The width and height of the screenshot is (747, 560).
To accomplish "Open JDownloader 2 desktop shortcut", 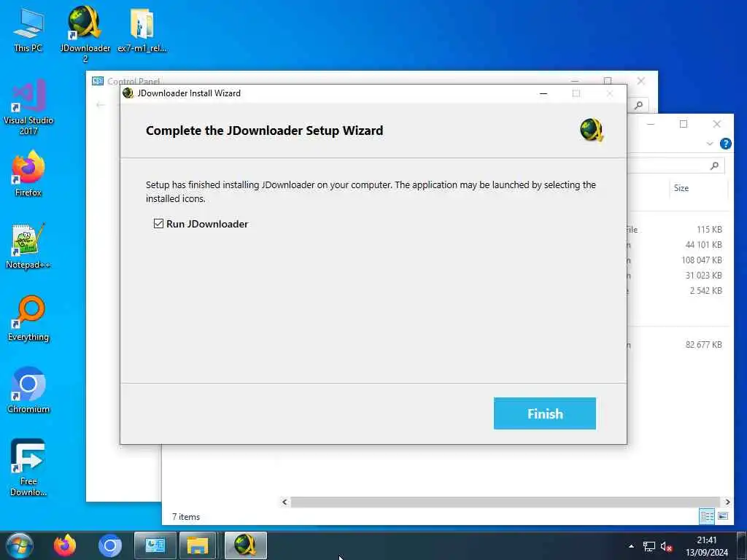I will (85, 34).
